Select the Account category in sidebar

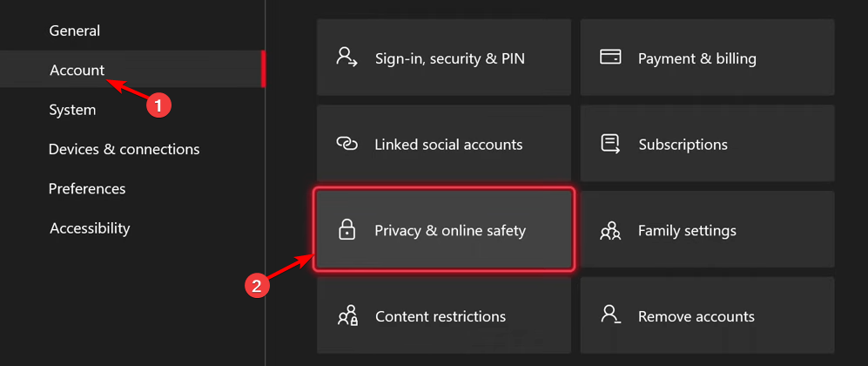131,69
